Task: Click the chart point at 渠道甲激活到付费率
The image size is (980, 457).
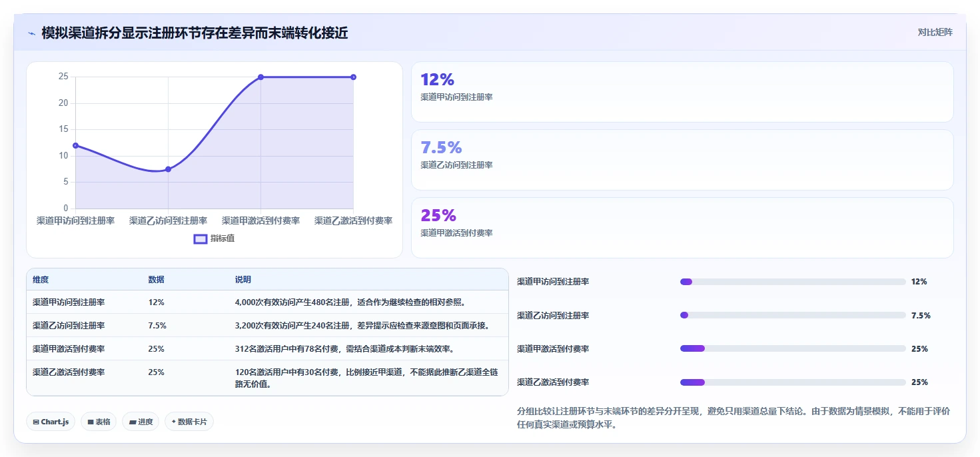Action: [260, 77]
